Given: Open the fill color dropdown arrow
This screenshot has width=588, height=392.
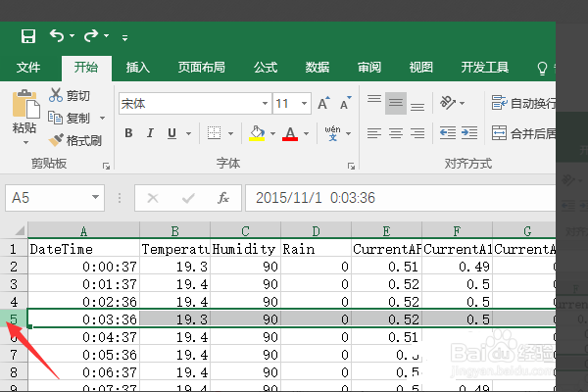Looking at the screenshot, I should [273, 133].
